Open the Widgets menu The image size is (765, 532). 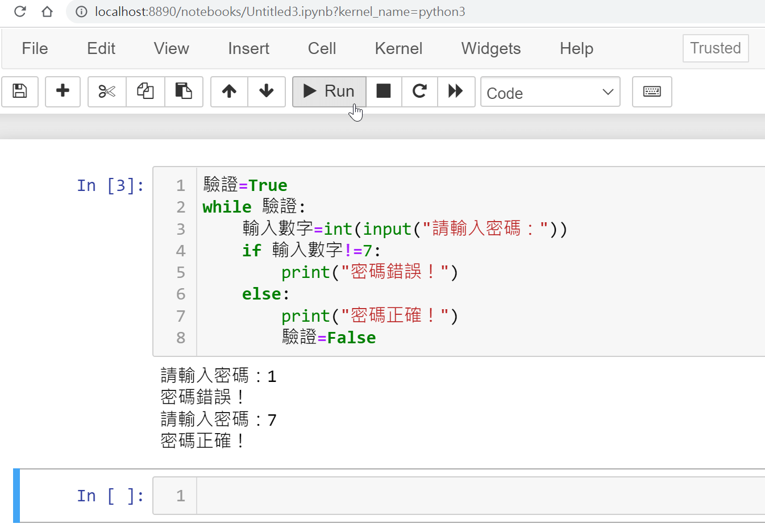point(491,49)
